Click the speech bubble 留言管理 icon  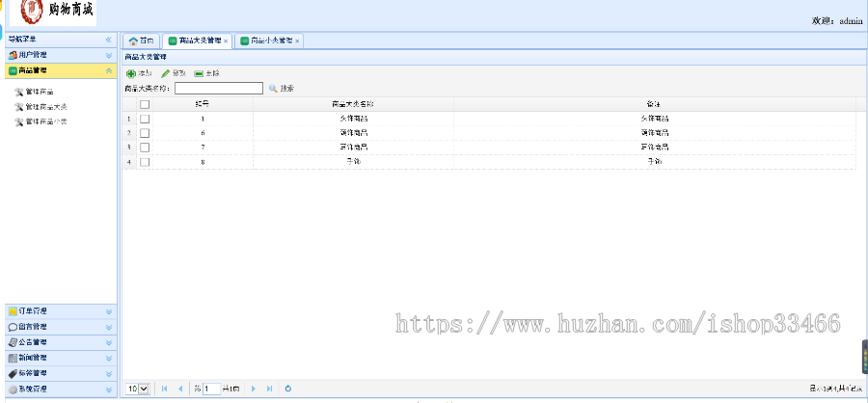tap(13, 327)
